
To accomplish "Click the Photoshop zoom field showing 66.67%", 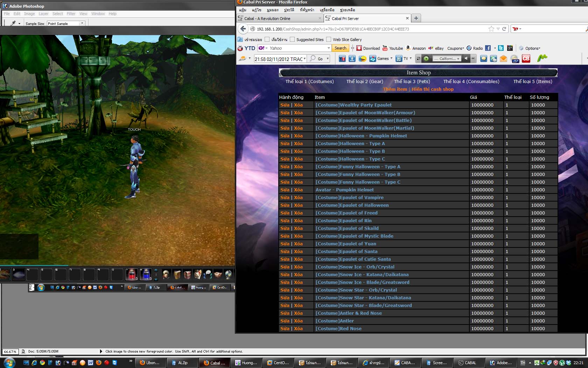I will 10,352.
